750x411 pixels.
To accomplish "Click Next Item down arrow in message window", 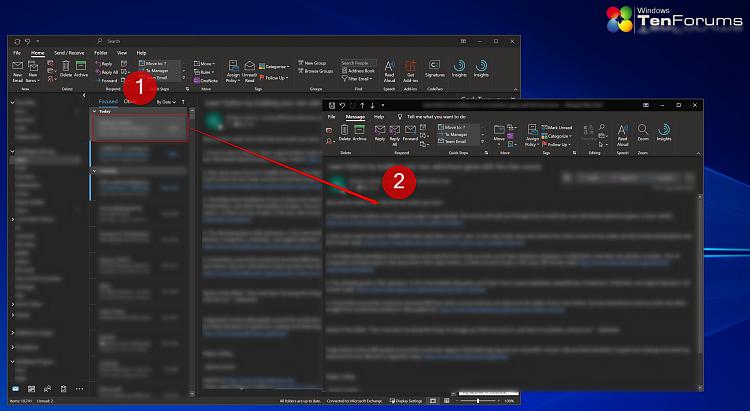I will 372,105.
